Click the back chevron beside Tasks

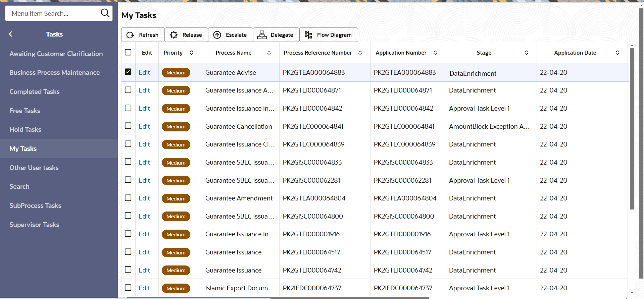[11, 34]
